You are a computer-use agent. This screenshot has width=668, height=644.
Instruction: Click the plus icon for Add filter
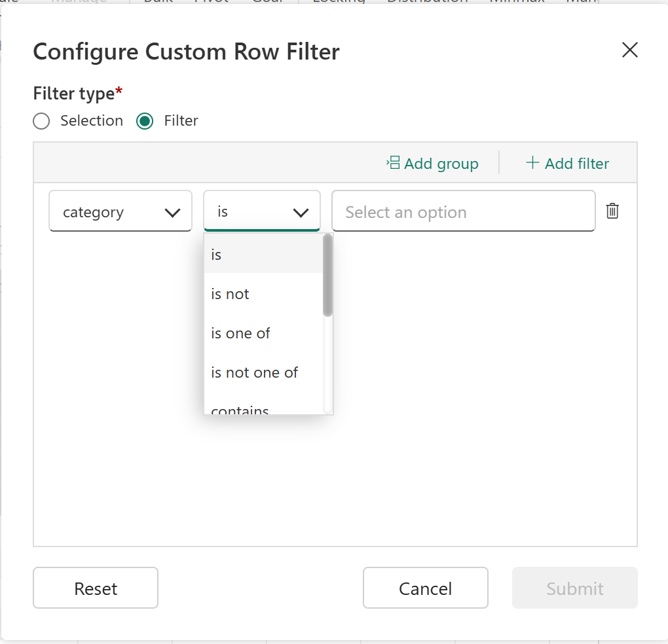pyautogui.click(x=532, y=163)
